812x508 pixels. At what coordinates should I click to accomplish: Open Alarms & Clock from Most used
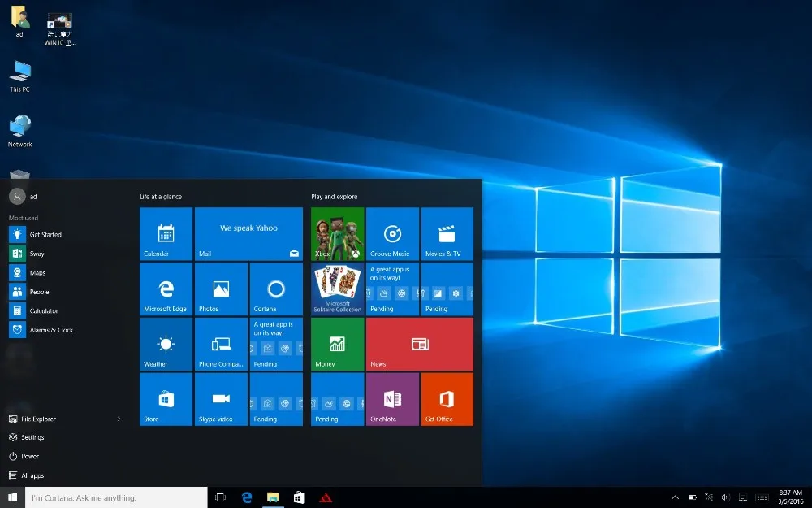click(65, 330)
